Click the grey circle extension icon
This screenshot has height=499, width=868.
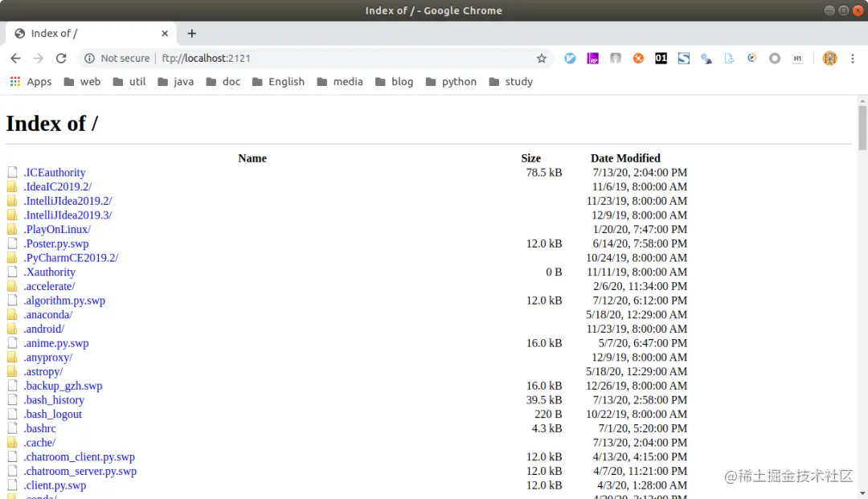[x=775, y=58]
